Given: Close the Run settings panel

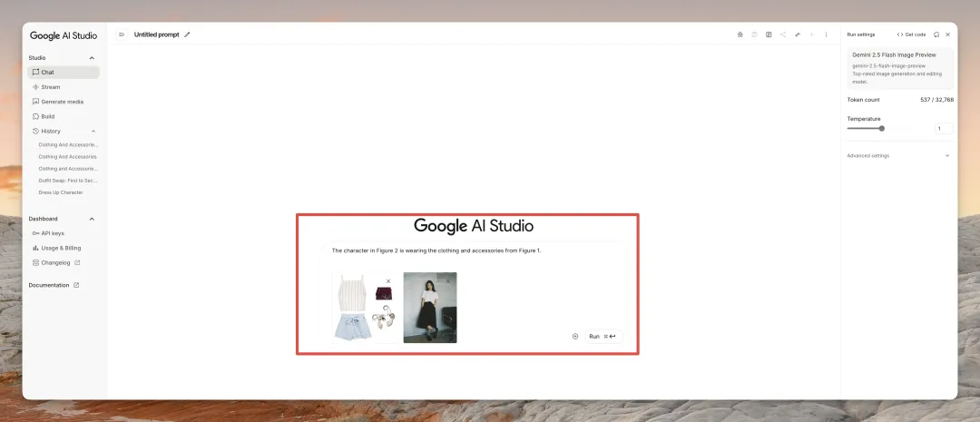Looking at the screenshot, I should click(x=947, y=34).
